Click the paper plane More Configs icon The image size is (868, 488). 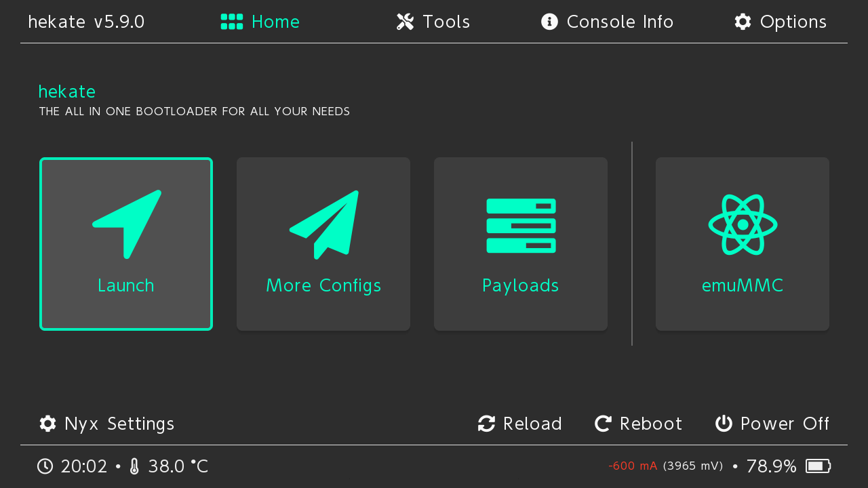click(323, 224)
